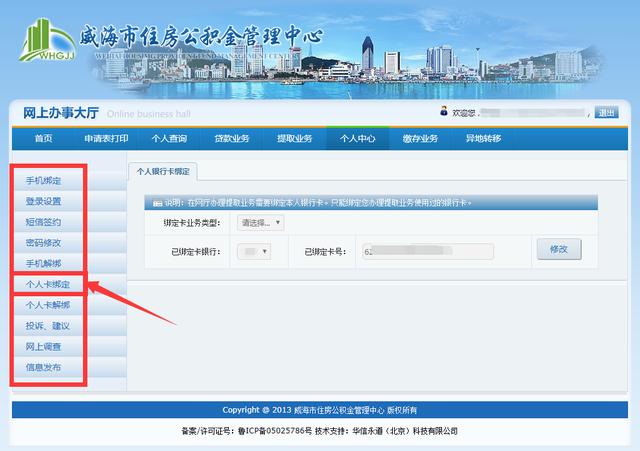Click the user avatar icon beside 欢迎您
The width and height of the screenshot is (640, 451).
tap(444, 111)
